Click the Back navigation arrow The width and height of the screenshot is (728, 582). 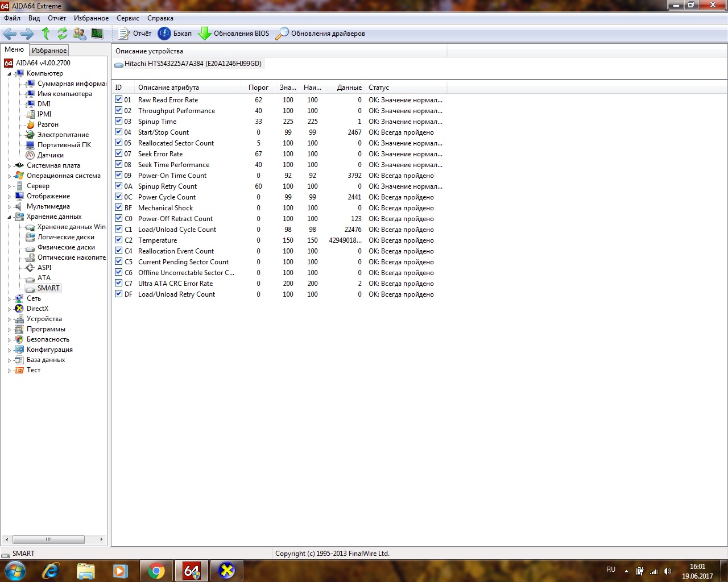click(10, 34)
